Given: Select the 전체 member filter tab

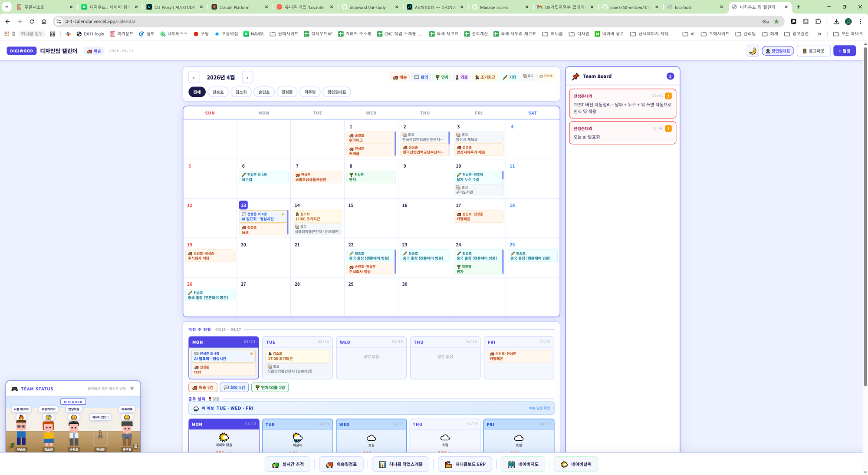Looking at the screenshot, I should pos(197,92).
